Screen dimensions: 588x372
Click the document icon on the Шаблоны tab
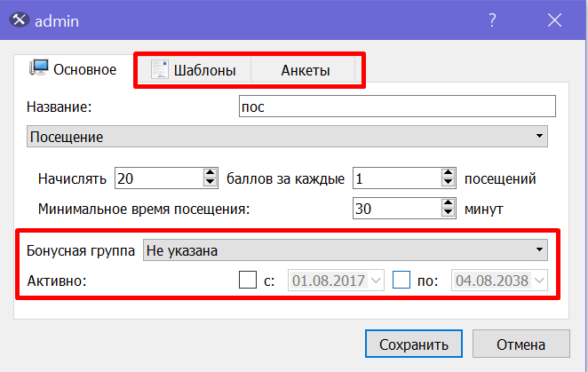[159, 69]
